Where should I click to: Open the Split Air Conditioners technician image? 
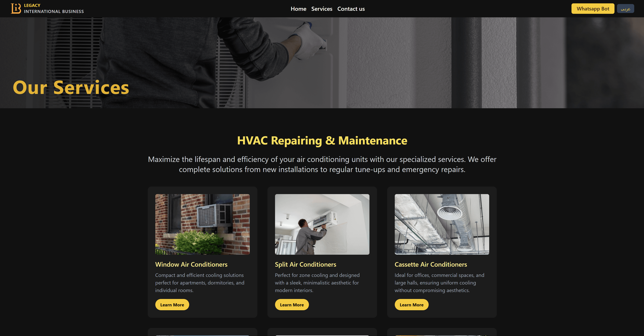click(322, 224)
